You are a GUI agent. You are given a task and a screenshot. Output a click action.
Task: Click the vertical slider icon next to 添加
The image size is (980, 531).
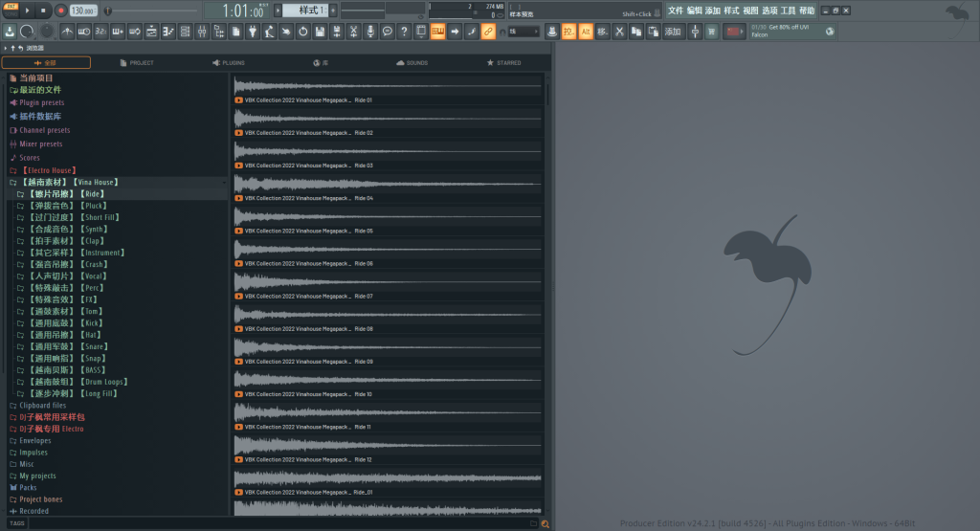tap(695, 32)
